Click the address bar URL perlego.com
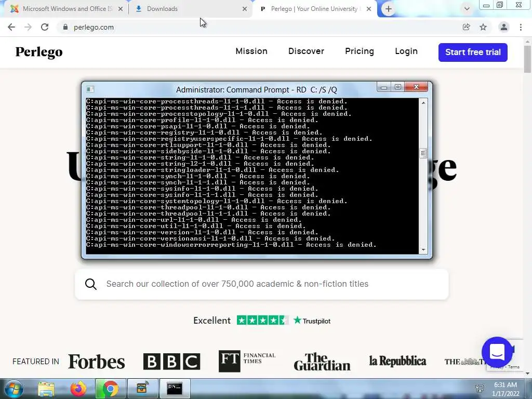This screenshot has width=532, height=399. [94, 27]
